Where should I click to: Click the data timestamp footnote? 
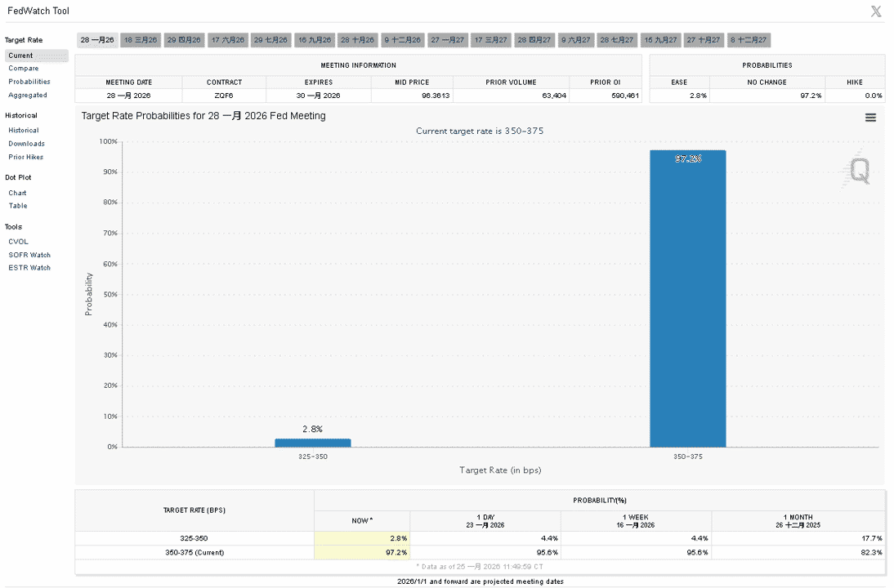480,567
